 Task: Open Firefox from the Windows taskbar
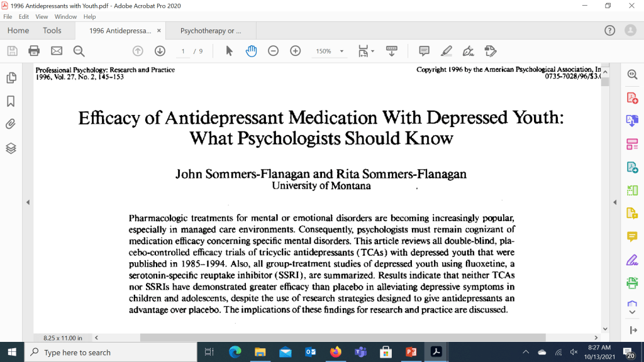pos(335,352)
